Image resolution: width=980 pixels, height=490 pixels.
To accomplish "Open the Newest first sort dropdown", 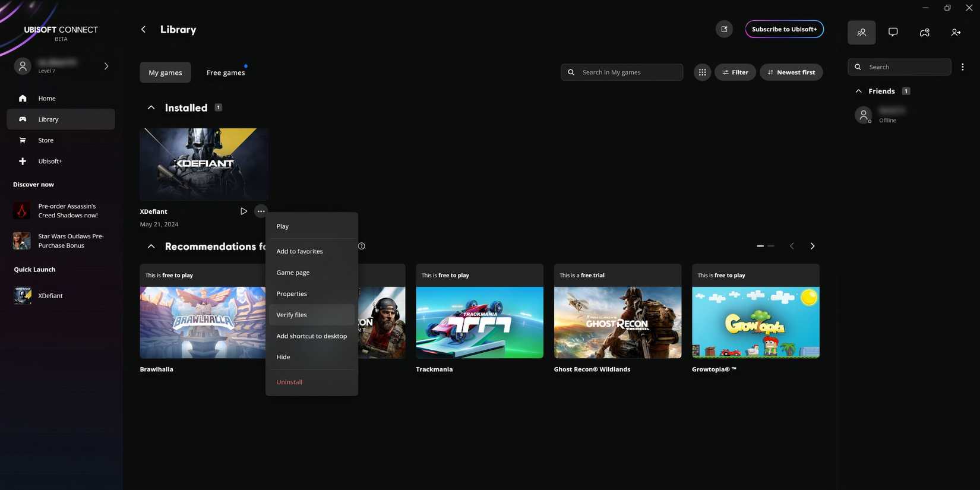I will pyautogui.click(x=791, y=72).
